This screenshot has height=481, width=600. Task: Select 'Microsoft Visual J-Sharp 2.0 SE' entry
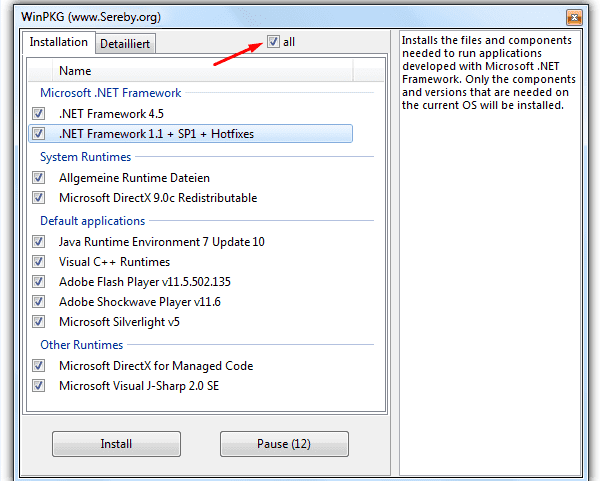pos(139,385)
